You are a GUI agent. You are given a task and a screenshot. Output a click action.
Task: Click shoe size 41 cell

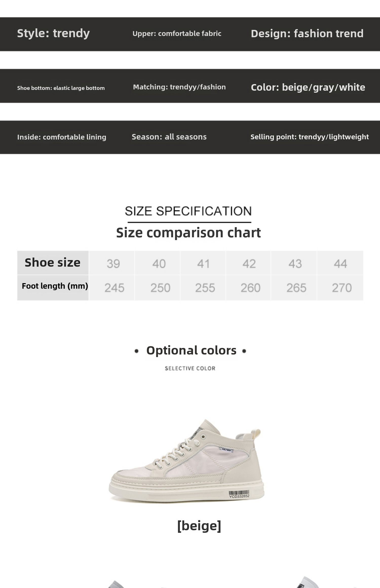coord(203,264)
